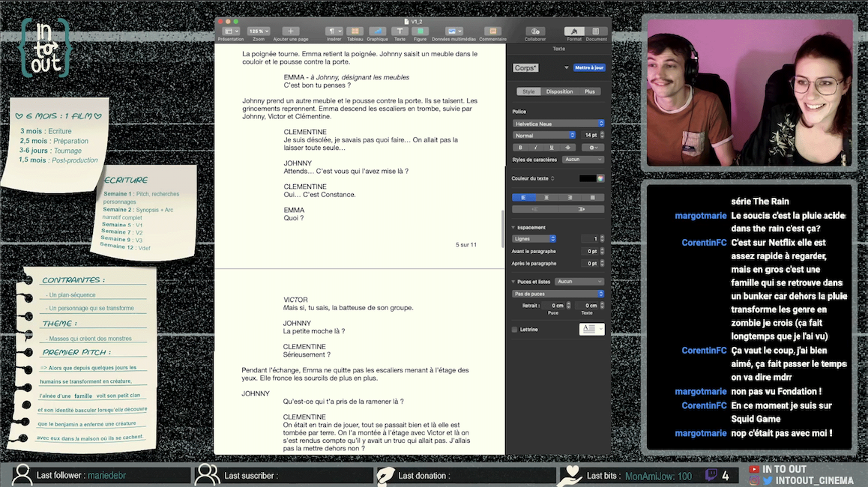Adjust the Texte retrait stepper
868x487 pixels.
coord(603,306)
